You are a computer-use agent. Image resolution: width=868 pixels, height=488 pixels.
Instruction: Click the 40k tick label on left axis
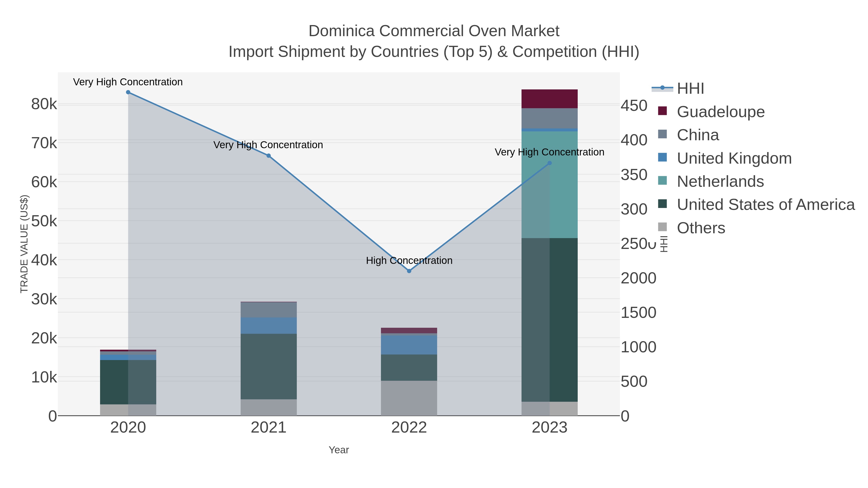[x=44, y=260]
